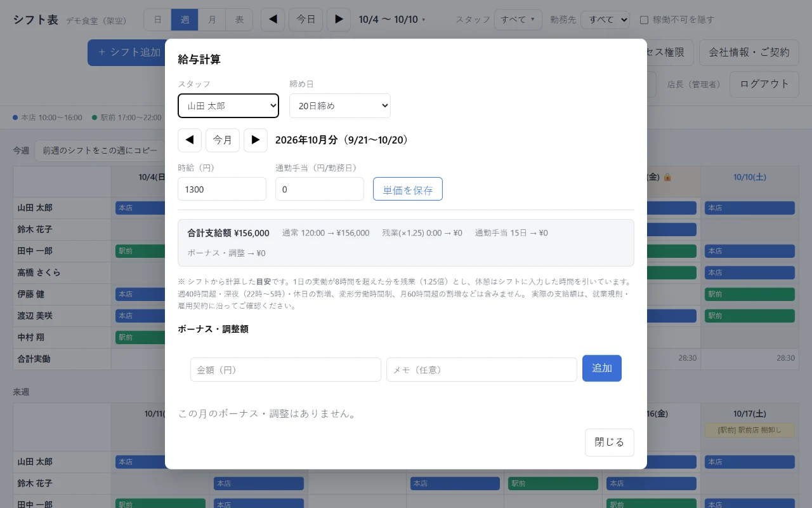Screen dimensions: 812x508
Task: Save rates with 単価を保存 button
Action: (408, 189)
